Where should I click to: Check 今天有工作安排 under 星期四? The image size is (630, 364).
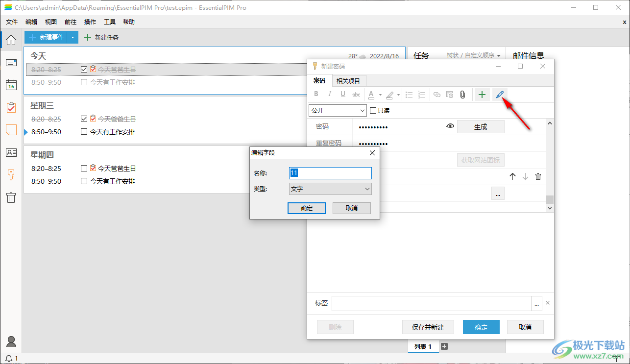84,181
